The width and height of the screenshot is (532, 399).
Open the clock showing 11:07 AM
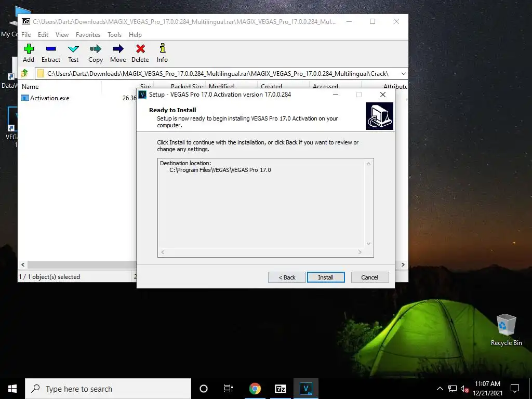(487, 389)
